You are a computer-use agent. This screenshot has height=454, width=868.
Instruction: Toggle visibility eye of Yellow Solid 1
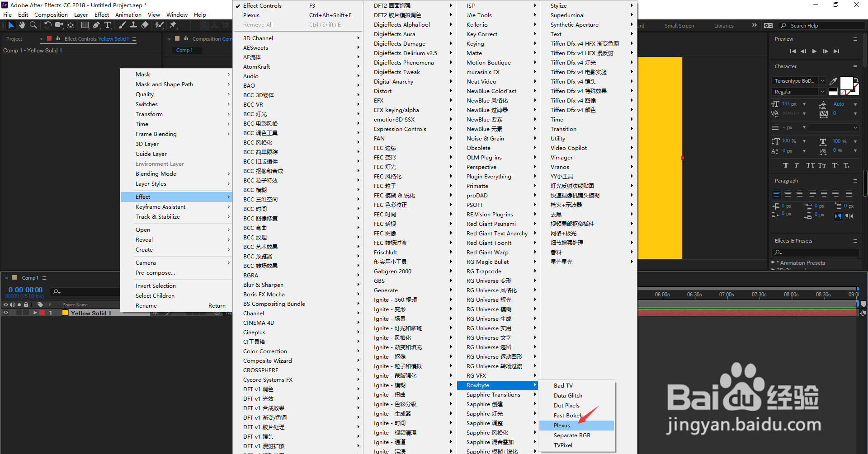[x=6, y=313]
